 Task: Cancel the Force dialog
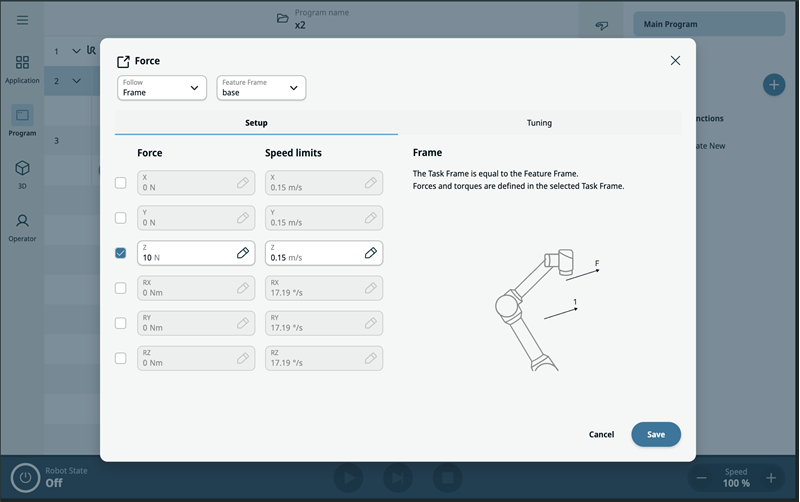point(601,434)
